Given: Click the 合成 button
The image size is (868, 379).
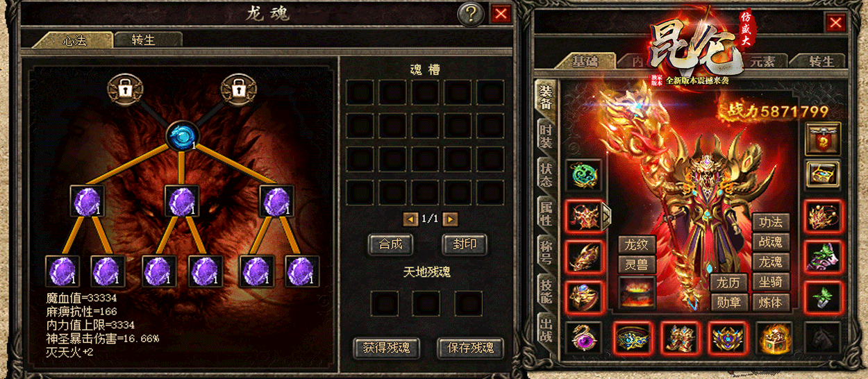Looking at the screenshot, I should point(391,244).
